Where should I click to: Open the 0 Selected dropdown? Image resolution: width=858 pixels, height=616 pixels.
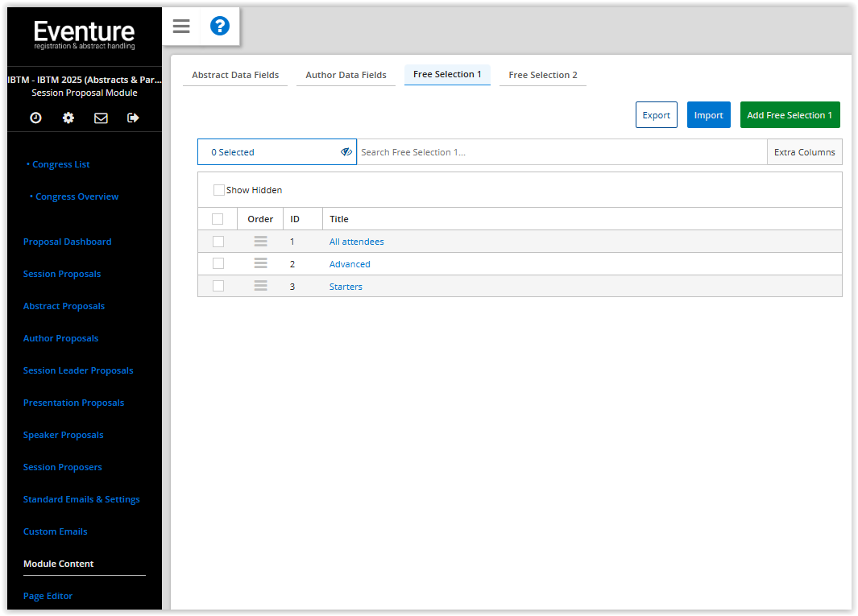(266, 152)
